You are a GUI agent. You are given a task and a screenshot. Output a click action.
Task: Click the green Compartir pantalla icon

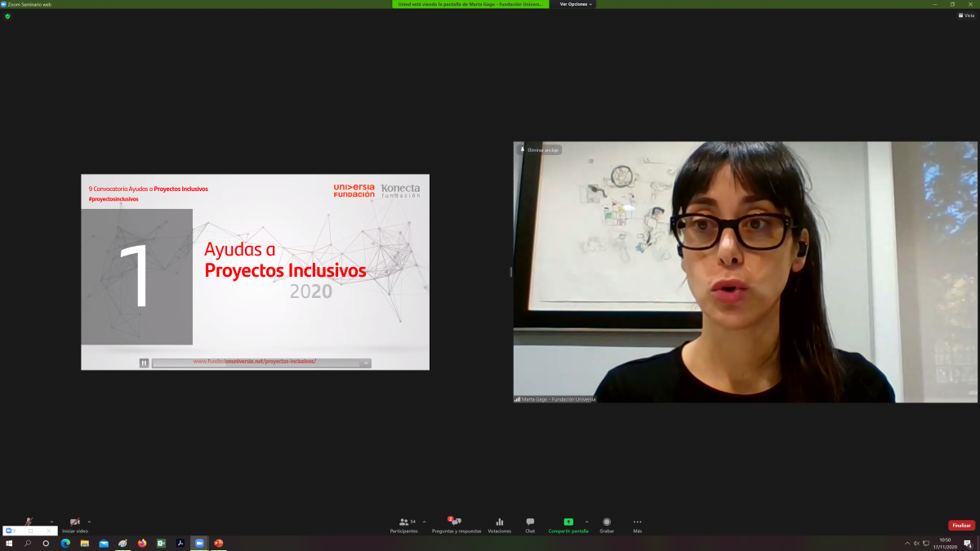pos(568,522)
